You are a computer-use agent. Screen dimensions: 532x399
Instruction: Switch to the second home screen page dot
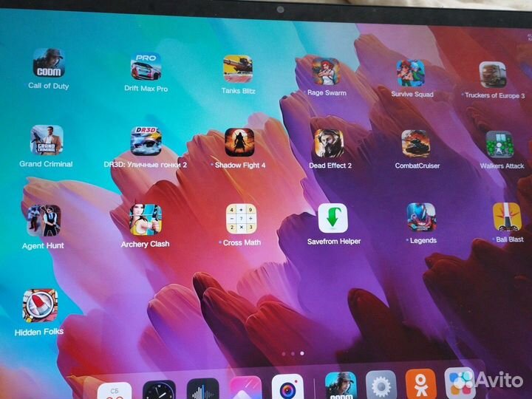(293, 353)
